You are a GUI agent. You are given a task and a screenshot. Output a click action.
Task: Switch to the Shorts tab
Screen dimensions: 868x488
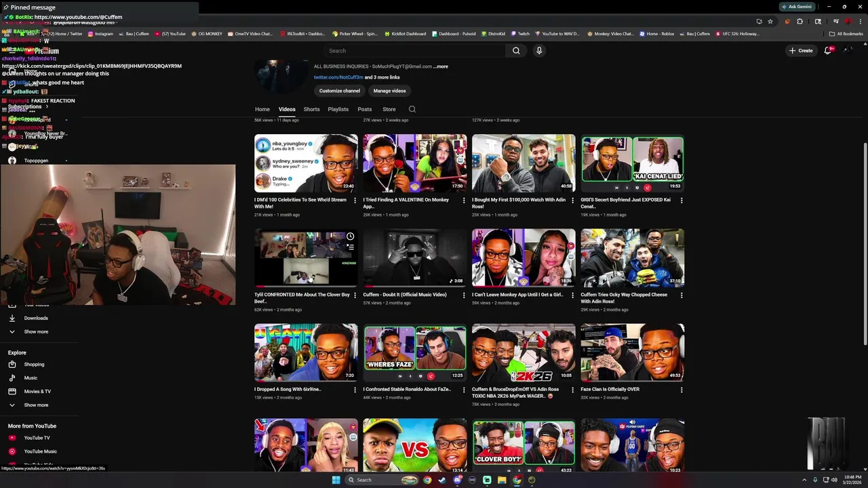tap(311, 109)
